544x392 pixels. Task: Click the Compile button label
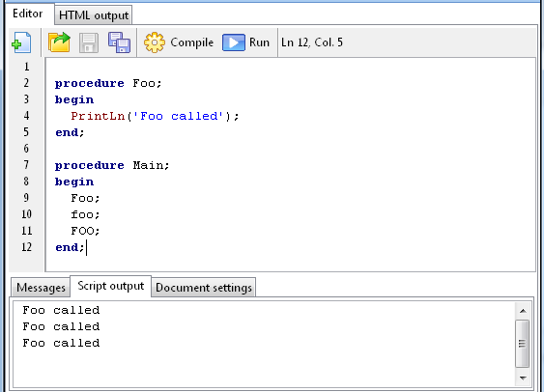click(192, 42)
